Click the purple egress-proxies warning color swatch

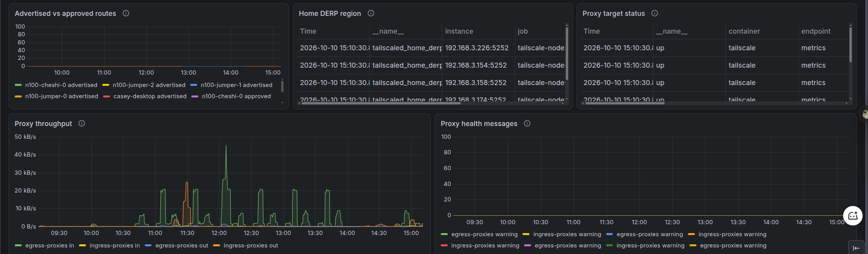(x=528, y=245)
